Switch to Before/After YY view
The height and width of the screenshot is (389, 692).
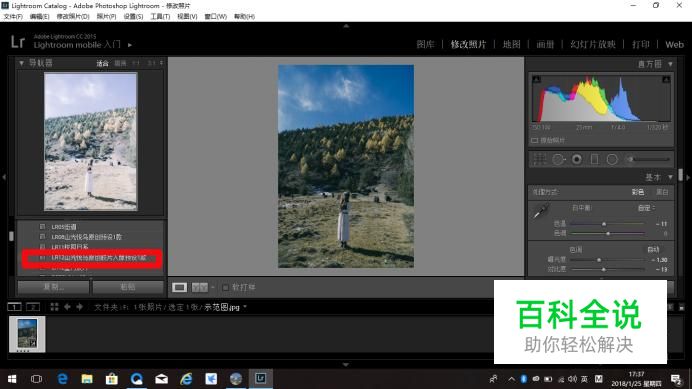click(x=199, y=287)
